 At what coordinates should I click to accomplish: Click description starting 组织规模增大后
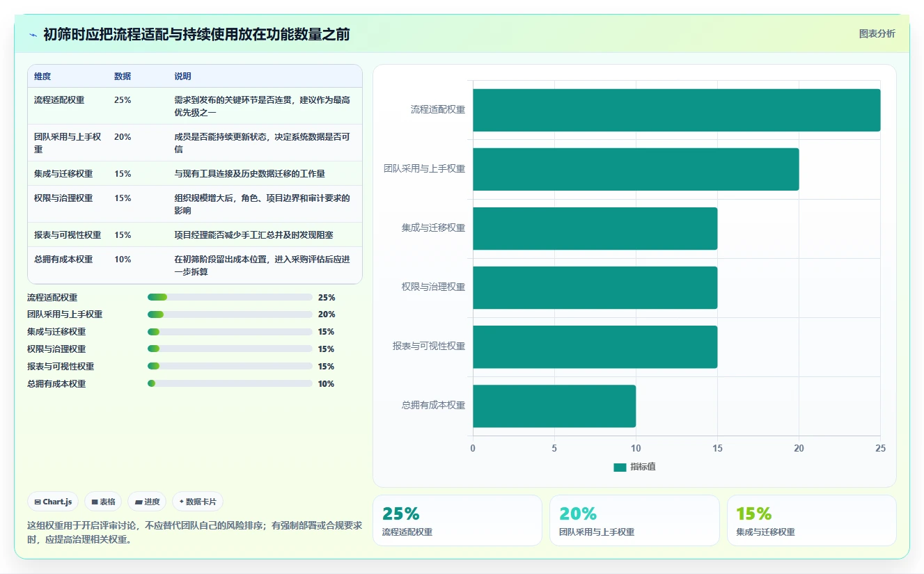[263, 205]
